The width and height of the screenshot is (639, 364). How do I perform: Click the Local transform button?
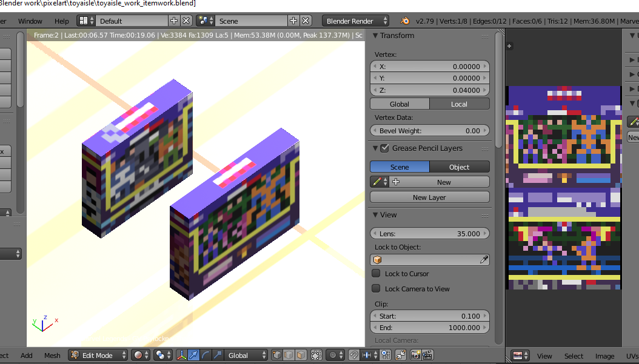(459, 104)
